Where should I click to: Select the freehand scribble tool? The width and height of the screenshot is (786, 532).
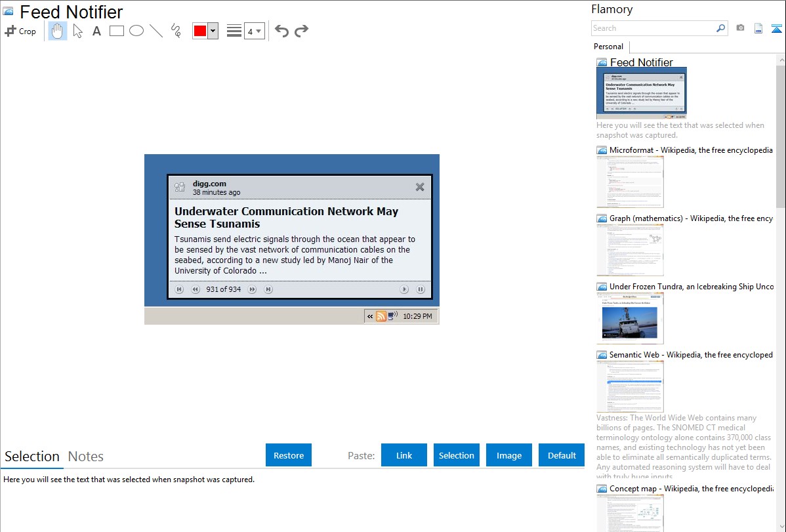[x=176, y=31]
